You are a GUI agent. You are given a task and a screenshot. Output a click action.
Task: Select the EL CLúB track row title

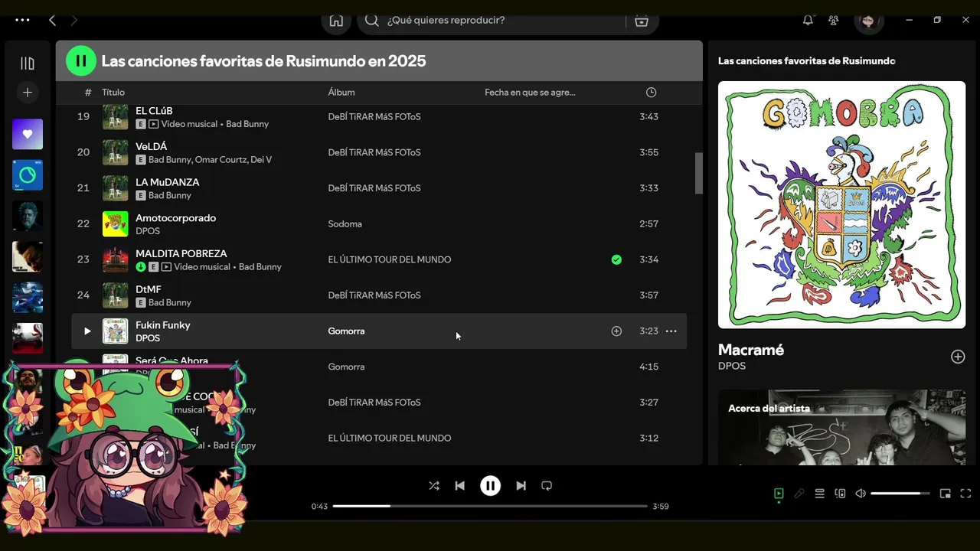coord(154,111)
